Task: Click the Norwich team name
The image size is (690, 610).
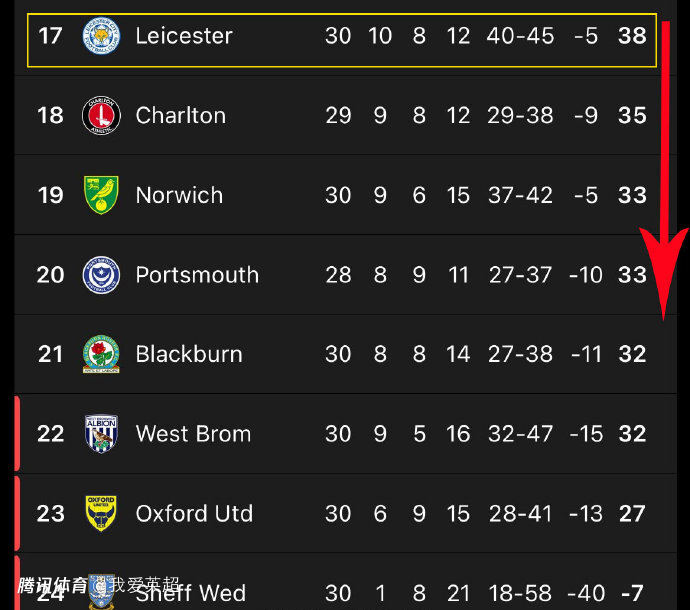Action: [x=179, y=195]
